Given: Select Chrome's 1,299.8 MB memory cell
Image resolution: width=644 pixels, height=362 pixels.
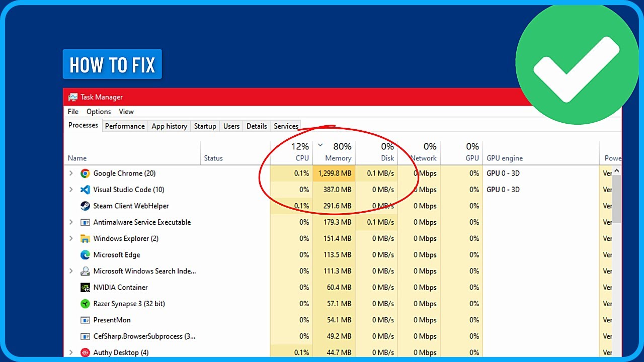Looking at the screenshot, I should (x=334, y=173).
